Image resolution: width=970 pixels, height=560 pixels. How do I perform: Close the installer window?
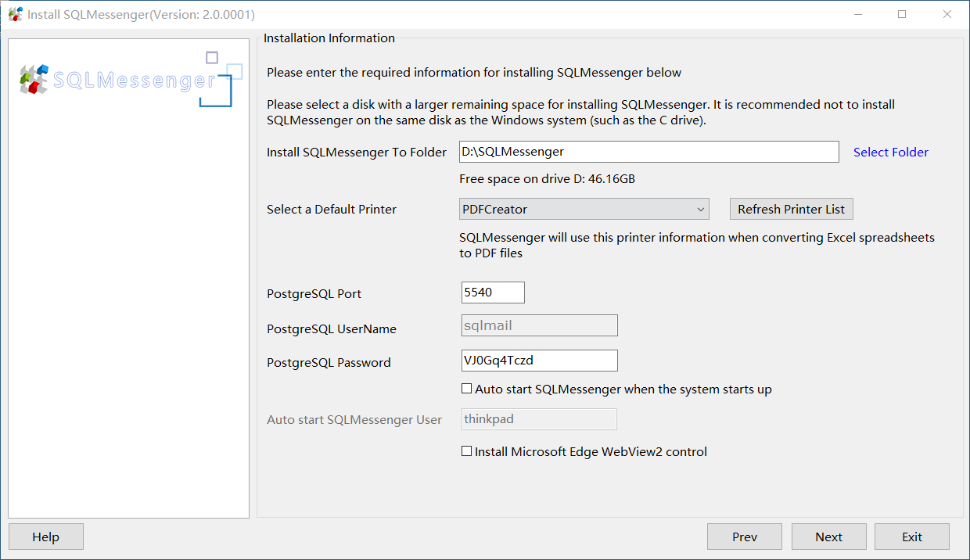coord(947,14)
